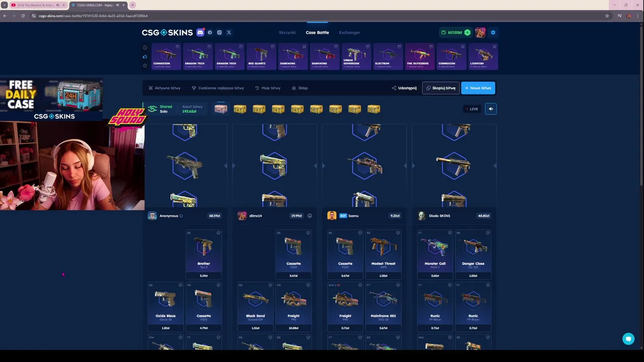Open the Instagram social icon
644x362 pixels.
(x=219, y=32)
